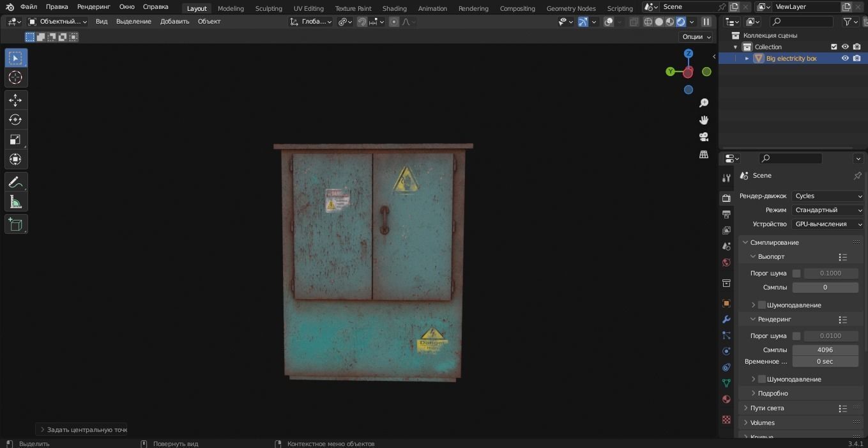868x448 pixels.
Task: Enable viewport Порог шума checkbox
Action: [x=796, y=274]
